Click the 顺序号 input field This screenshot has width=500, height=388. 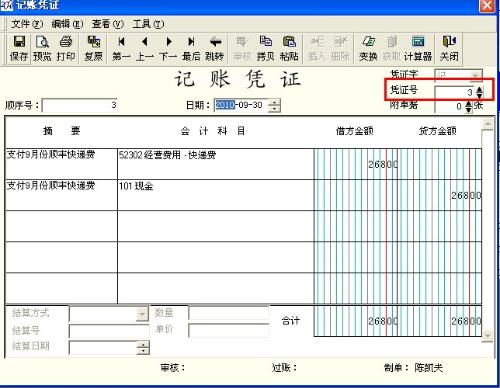click(x=80, y=105)
